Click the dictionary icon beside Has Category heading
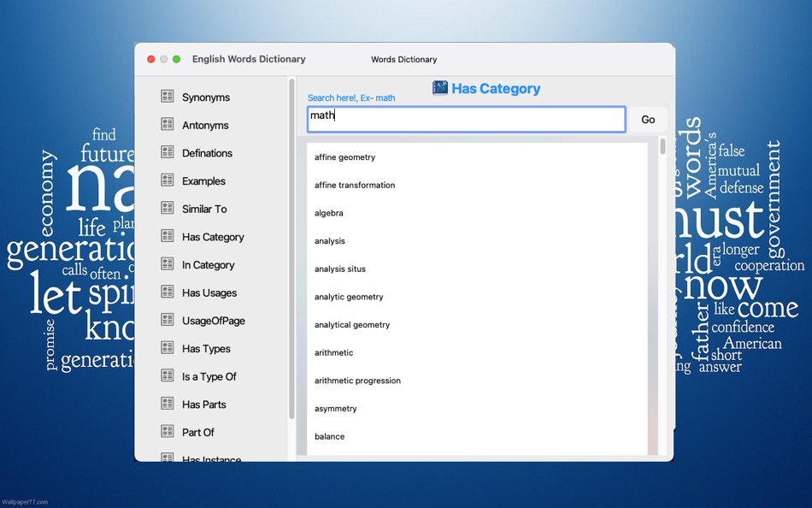The height and width of the screenshot is (508, 812). (x=440, y=87)
